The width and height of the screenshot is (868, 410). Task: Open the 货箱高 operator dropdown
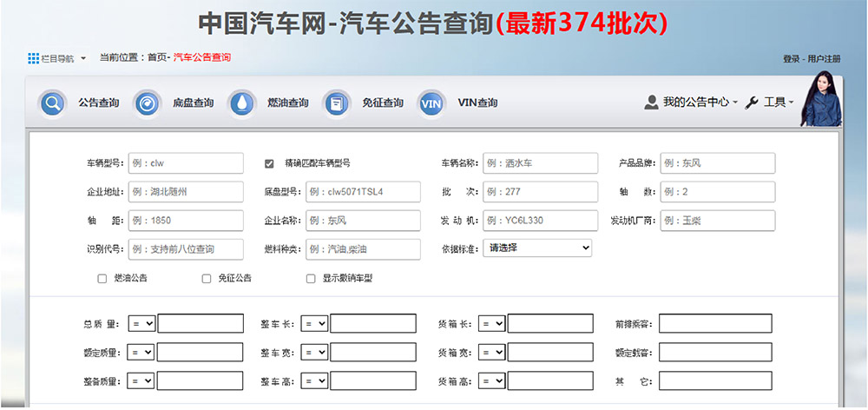(x=491, y=380)
